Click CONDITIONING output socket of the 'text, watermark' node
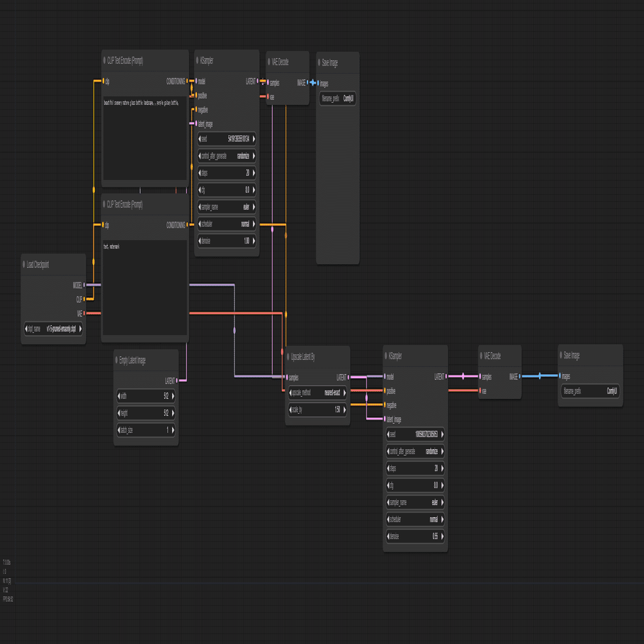 [x=187, y=225]
